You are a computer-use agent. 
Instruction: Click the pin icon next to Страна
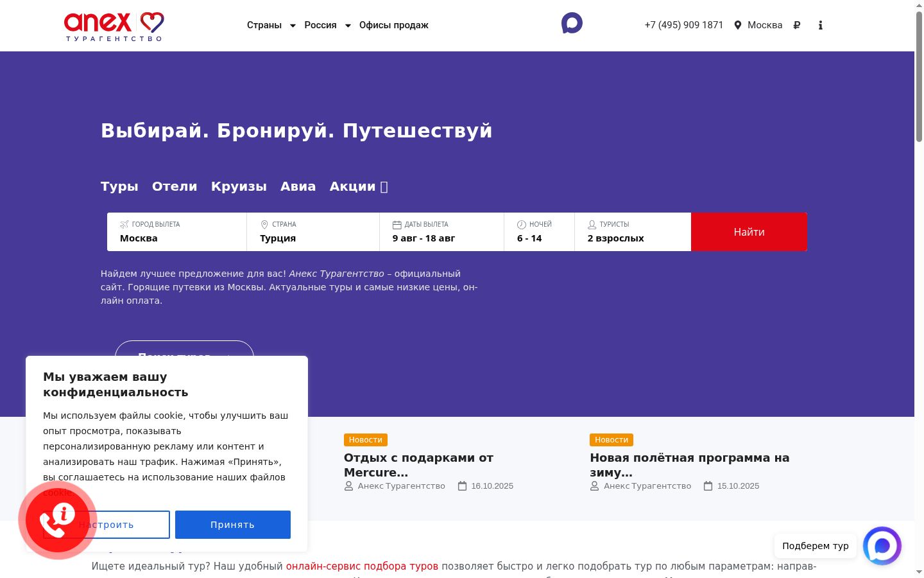(264, 224)
